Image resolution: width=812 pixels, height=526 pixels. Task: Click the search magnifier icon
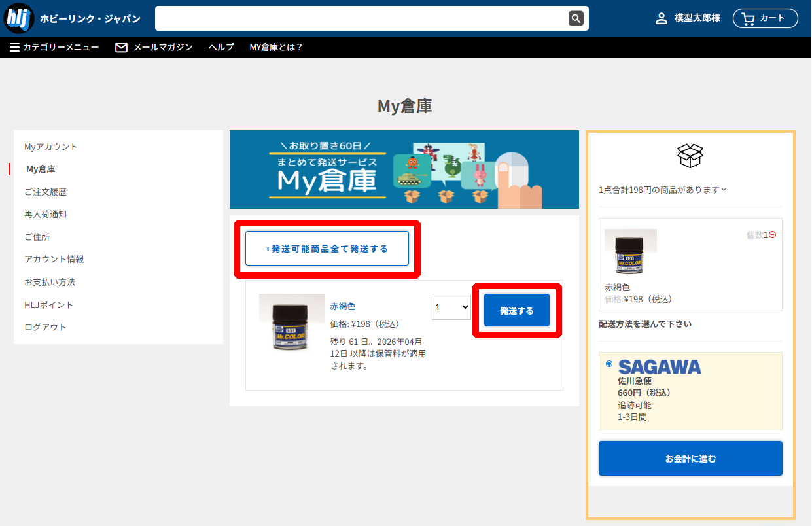pos(575,18)
